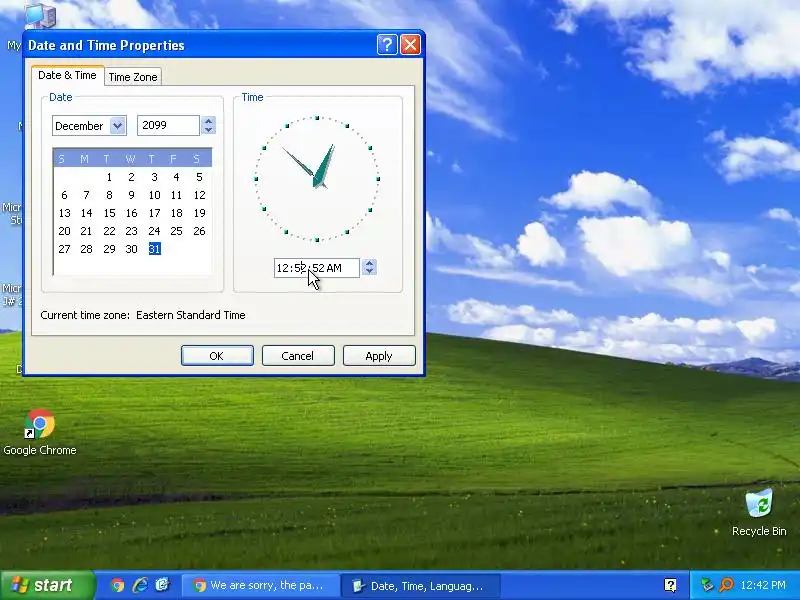Image resolution: width=800 pixels, height=600 pixels.
Task: Select day 20 in the calendar
Action: [64, 231]
